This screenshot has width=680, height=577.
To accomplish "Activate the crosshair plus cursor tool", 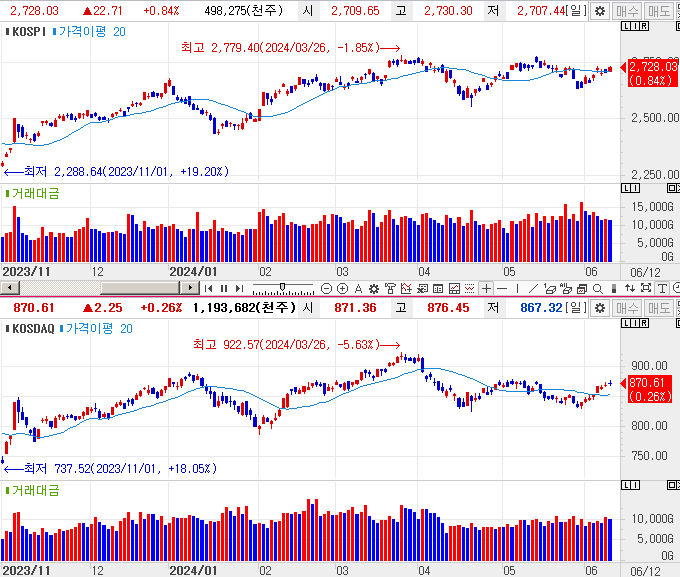I will 487,288.
